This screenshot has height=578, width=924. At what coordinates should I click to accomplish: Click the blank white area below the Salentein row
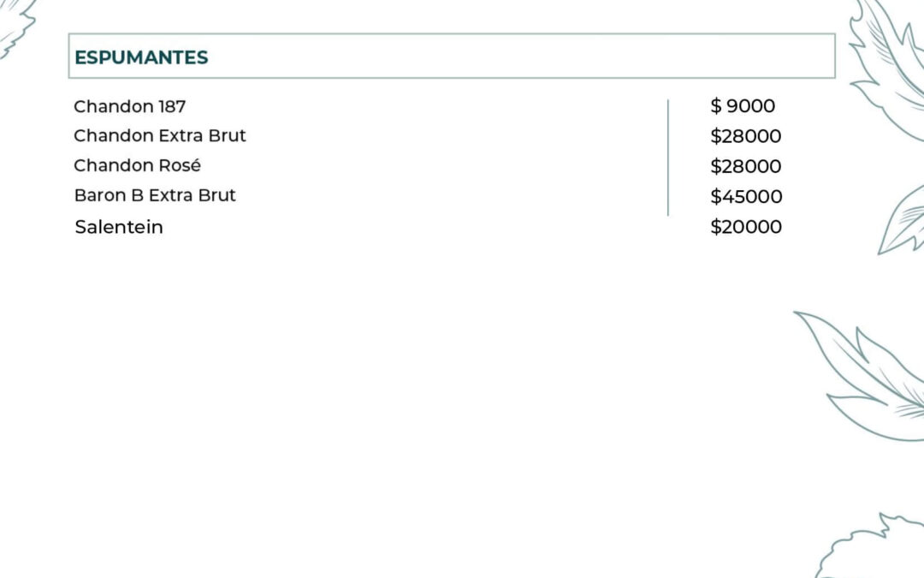(385, 385)
